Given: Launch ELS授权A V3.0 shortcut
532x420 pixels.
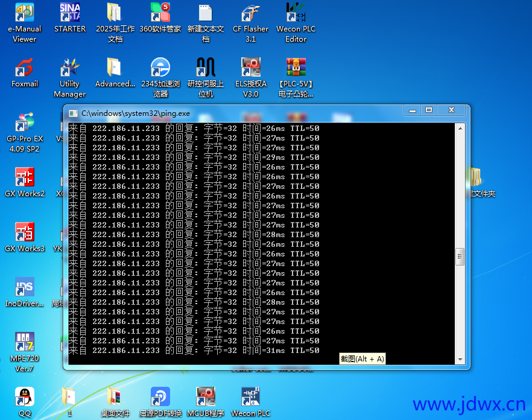Looking at the screenshot, I should tap(251, 78).
